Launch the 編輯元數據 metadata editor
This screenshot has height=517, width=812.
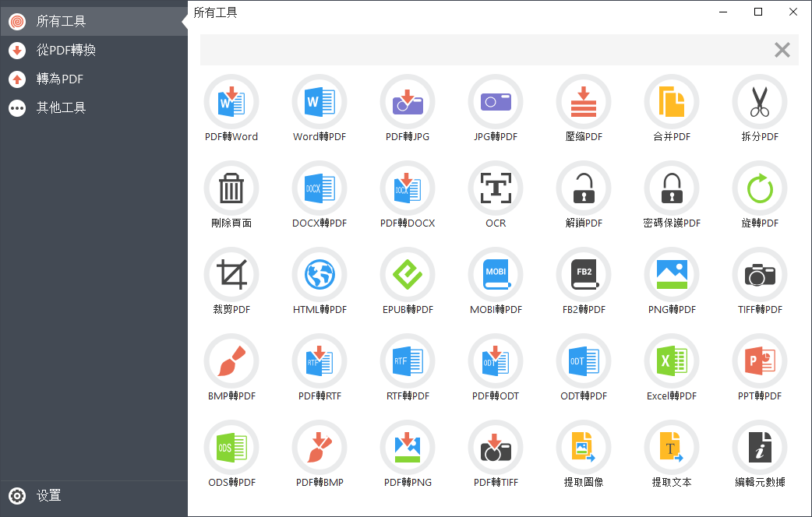(x=760, y=448)
